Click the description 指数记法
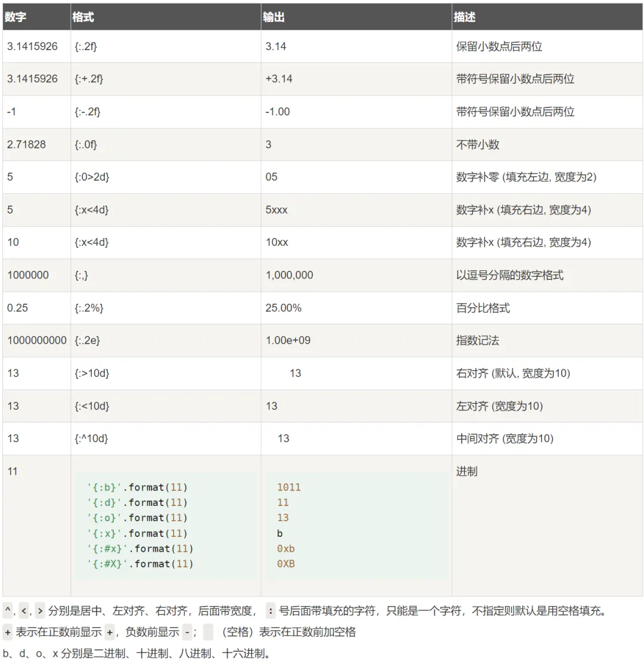This screenshot has height=661, width=644. pyautogui.click(x=478, y=341)
